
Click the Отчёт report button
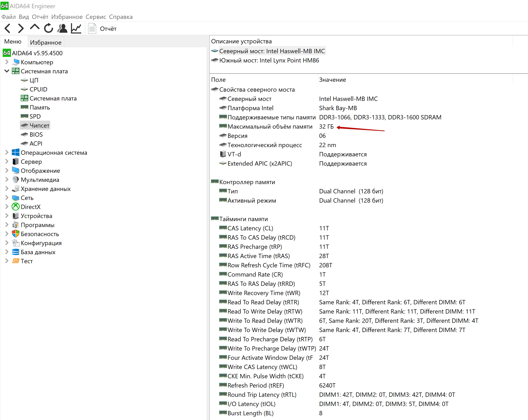tap(102, 29)
